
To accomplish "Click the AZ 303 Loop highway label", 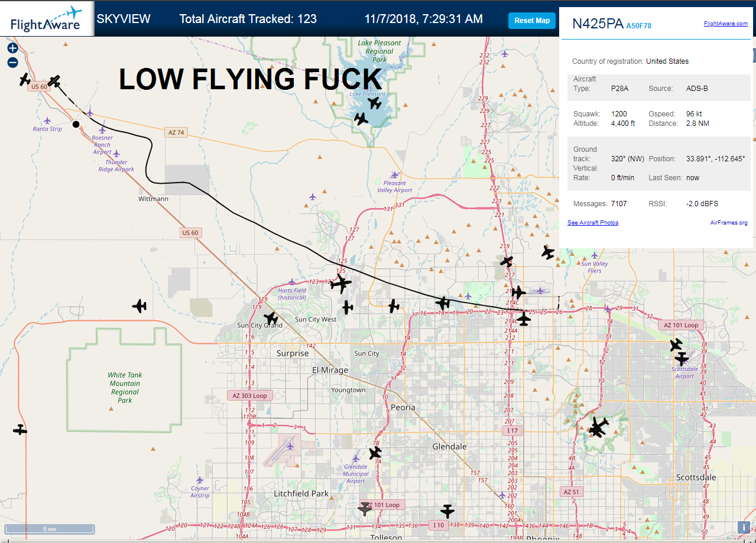I will tap(250, 395).
